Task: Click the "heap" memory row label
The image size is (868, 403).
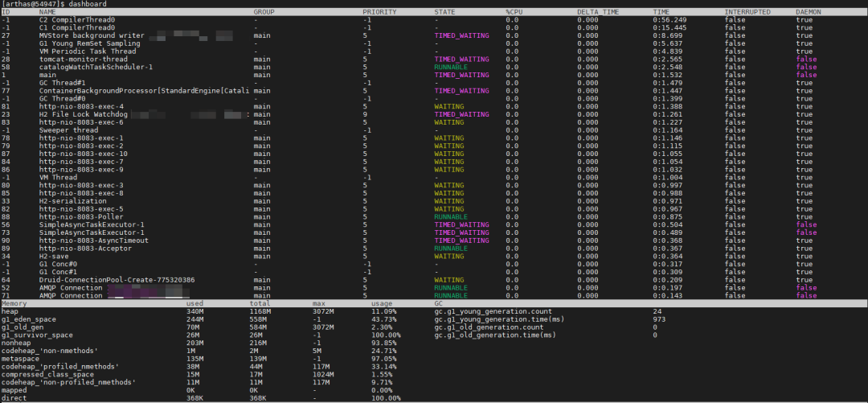Action: pos(10,311)
